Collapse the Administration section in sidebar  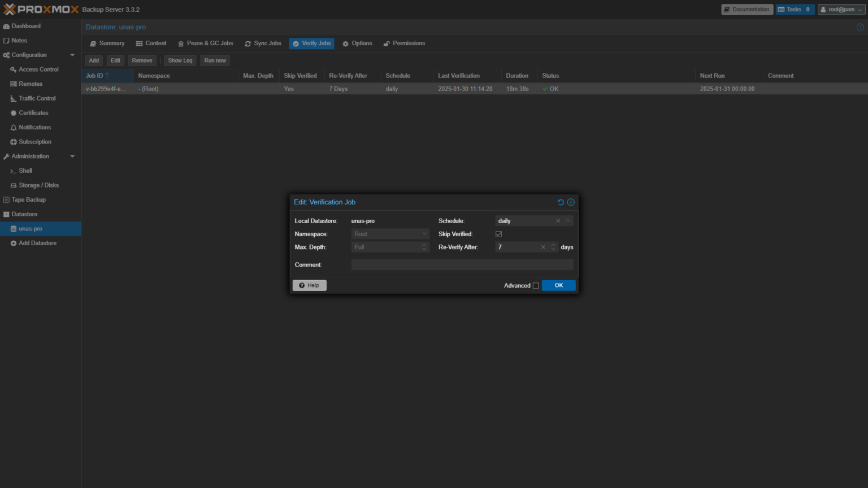(72, 156)
